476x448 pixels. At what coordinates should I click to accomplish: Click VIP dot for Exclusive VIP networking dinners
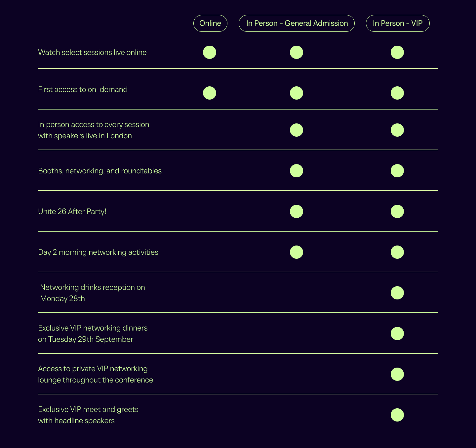(397, 334)
